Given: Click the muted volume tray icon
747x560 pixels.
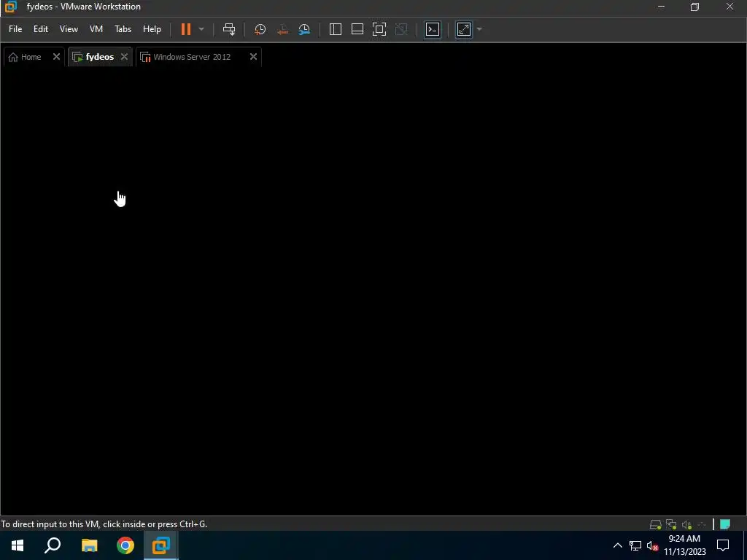Looking at the screenshot, I should 653,545.
